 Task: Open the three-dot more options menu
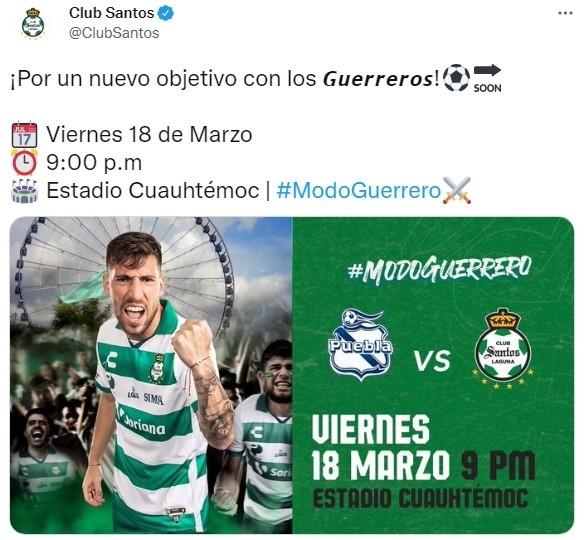pyautogui.click(x=565, y=13)
